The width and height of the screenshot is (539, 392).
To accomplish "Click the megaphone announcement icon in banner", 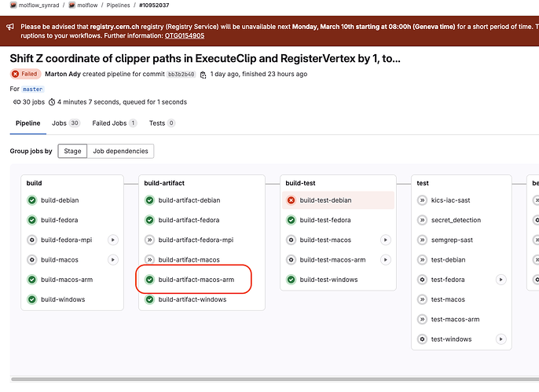I will (10, 27).
